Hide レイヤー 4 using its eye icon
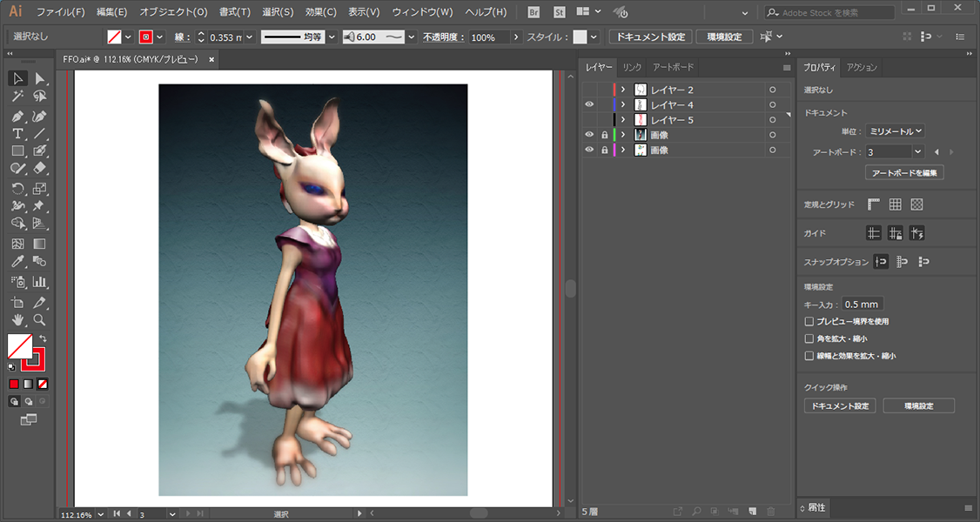The width and height of the screenshot is (980, 522). point(588,104)
